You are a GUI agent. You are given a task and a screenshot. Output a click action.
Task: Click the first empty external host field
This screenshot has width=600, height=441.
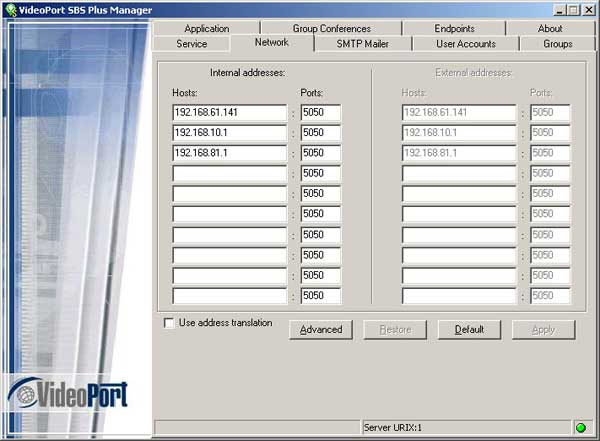(x=459, y=173)
